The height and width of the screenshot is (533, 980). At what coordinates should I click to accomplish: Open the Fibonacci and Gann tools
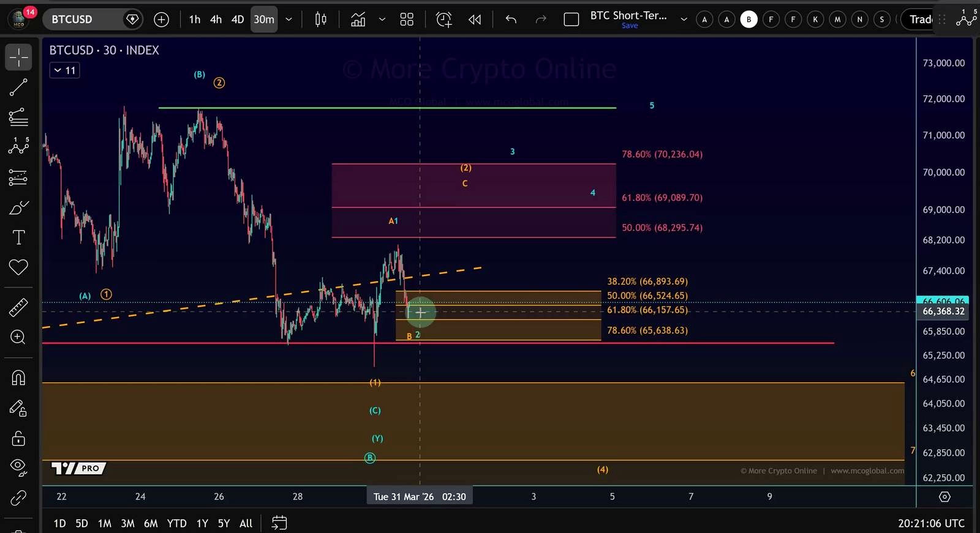[18, 116]
